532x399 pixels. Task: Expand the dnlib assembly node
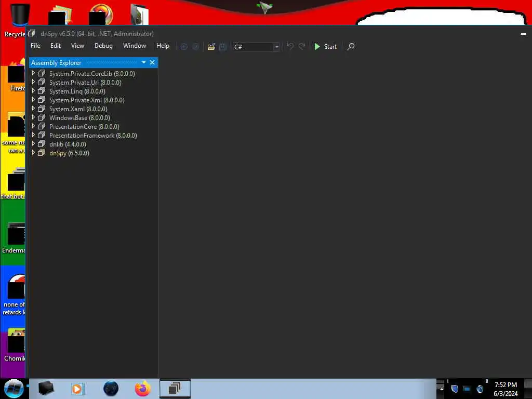33,143
